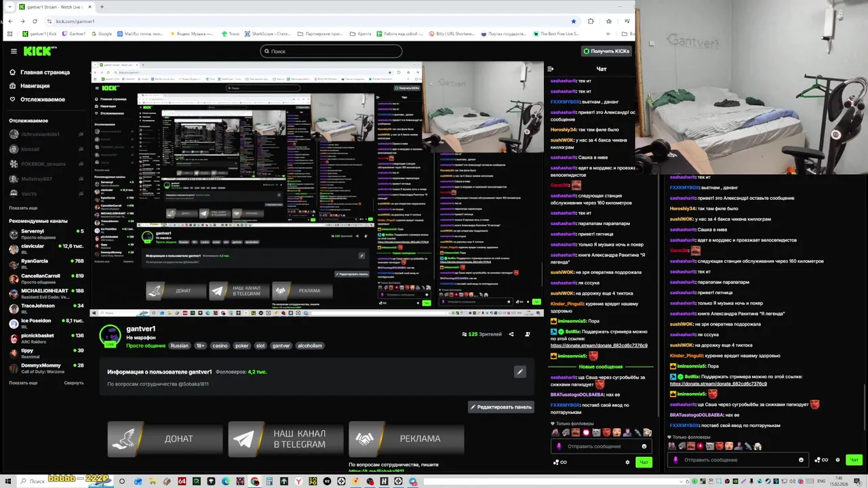The image size is (868, 488).
Task: Jump to Новые сообщения in chat
Action: coord(600,367)
